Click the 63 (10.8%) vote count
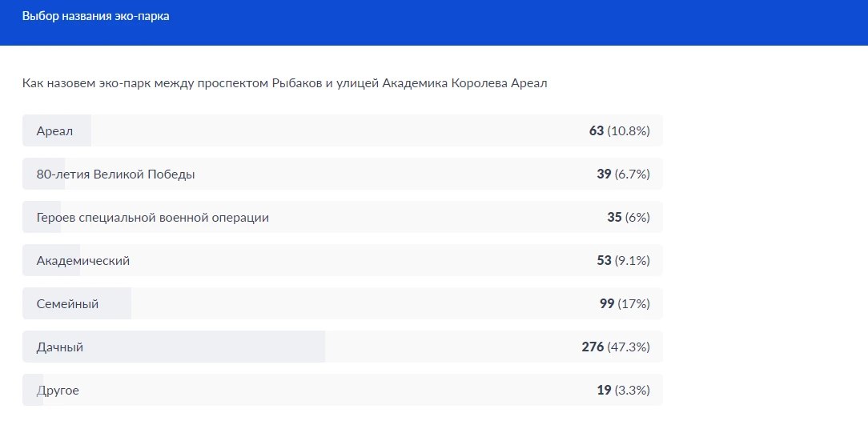The width and height of the screenshot is (868, 421). tap(619, 130)
